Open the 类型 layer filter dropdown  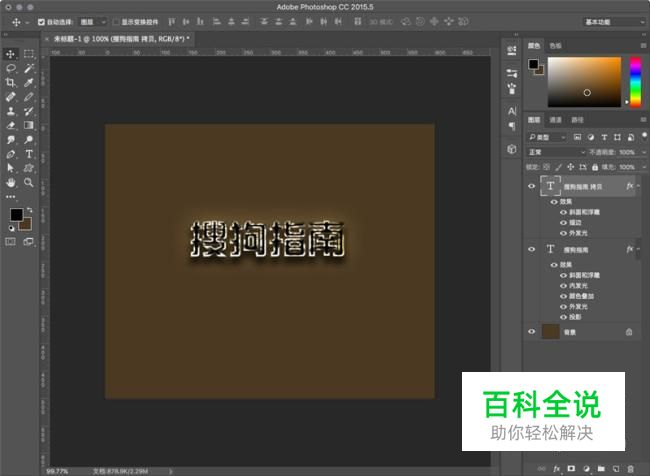546,137
